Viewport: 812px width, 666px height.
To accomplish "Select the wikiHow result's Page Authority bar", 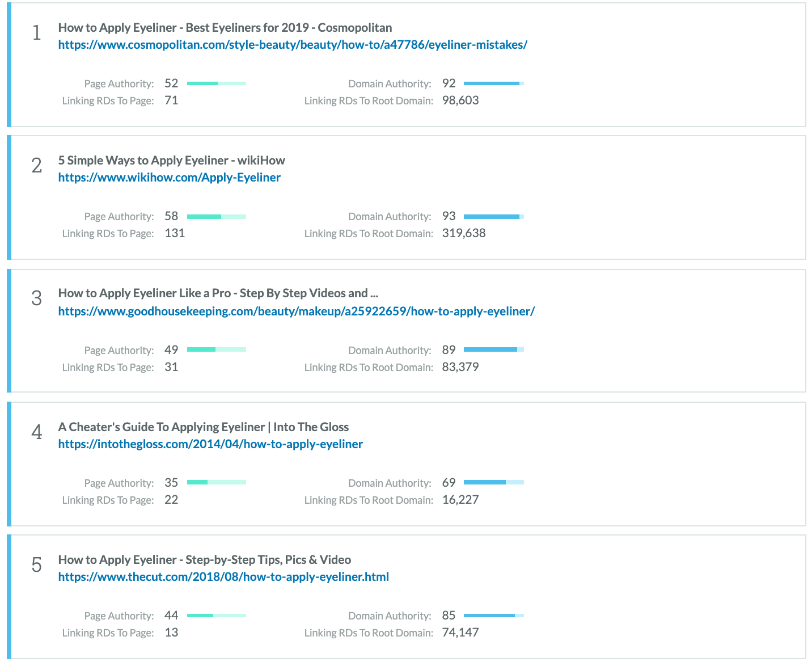I will (217, 216).
